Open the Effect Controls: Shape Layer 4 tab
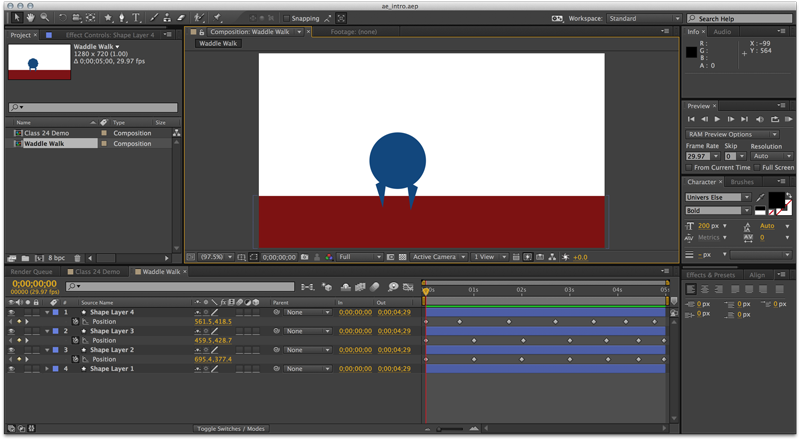 coord(110,35)
